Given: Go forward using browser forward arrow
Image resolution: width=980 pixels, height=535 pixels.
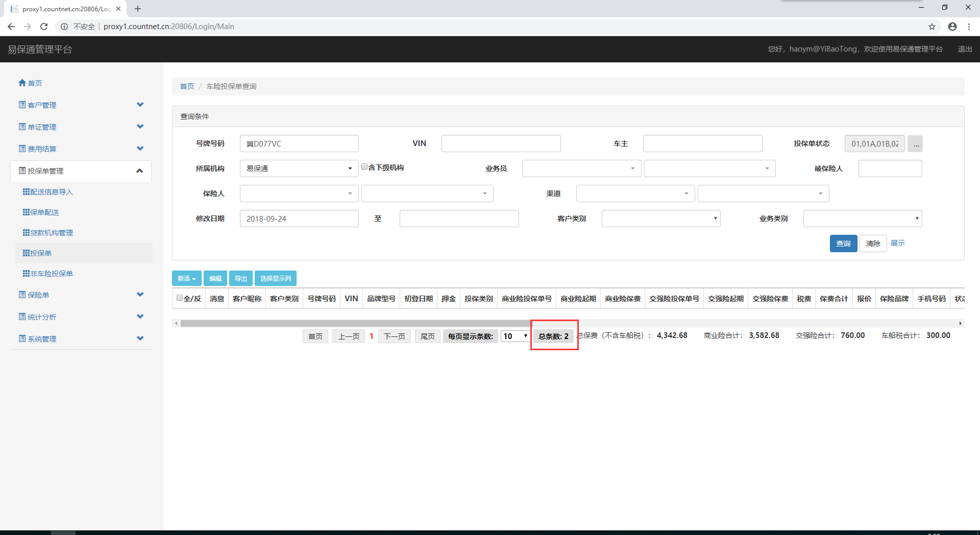Looking at the screenshot, I should 28,27.
